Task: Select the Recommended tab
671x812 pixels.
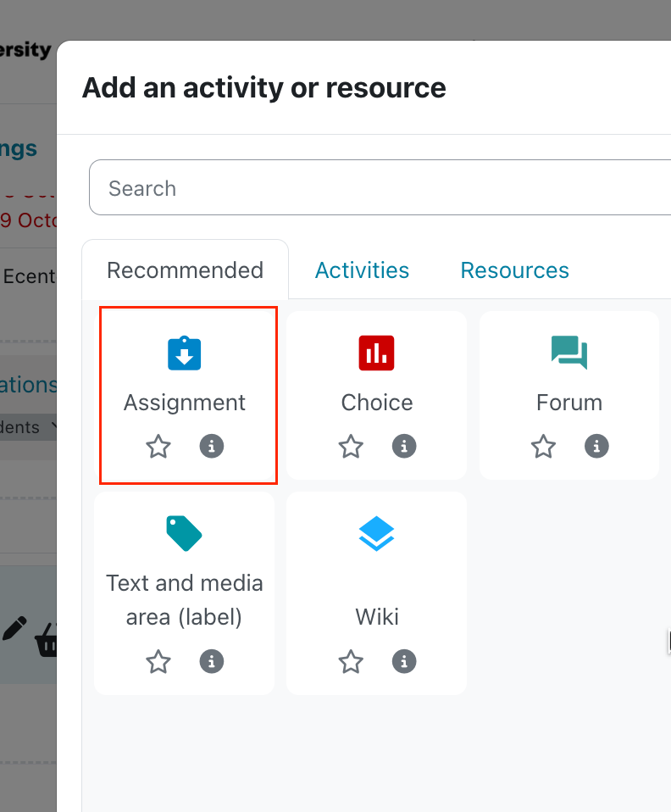Action: coord(185,270)
